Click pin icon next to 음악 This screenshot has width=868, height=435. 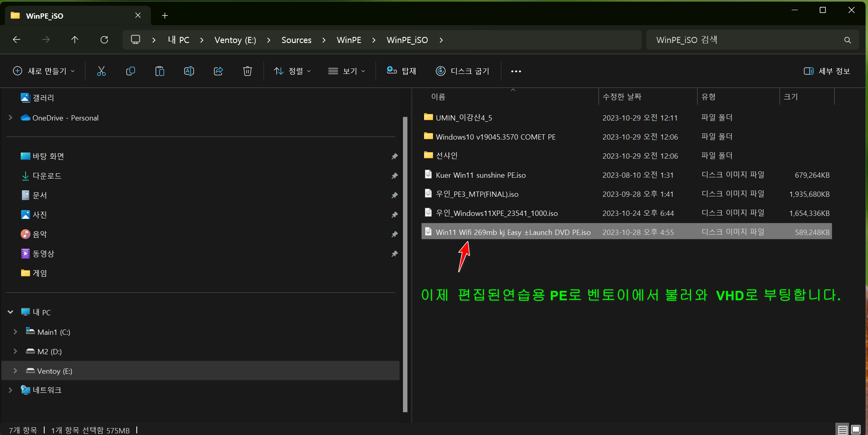click(394, 234)
